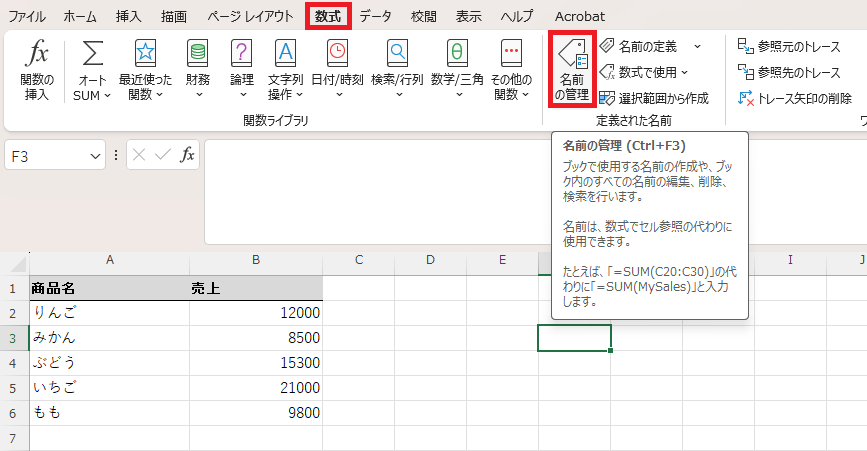This screenshot has width=867, height=451.
Task: Select cell with value 8500
Action: 256,338
